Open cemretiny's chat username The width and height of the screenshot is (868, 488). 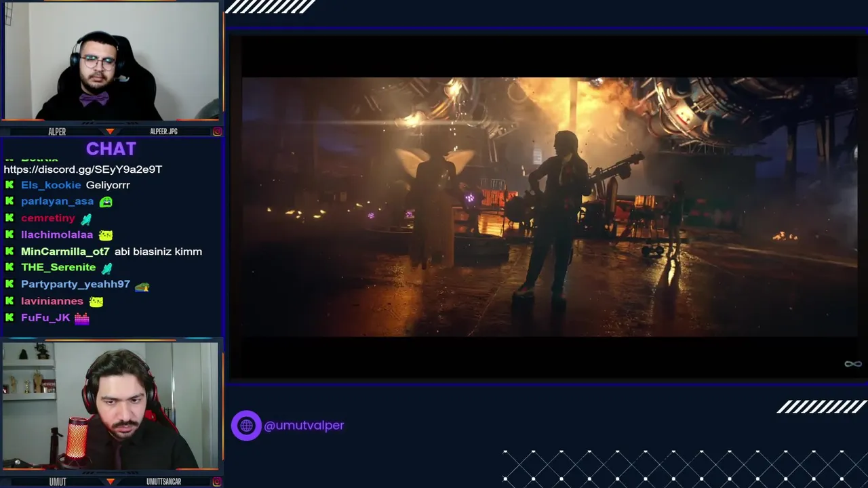47,218
